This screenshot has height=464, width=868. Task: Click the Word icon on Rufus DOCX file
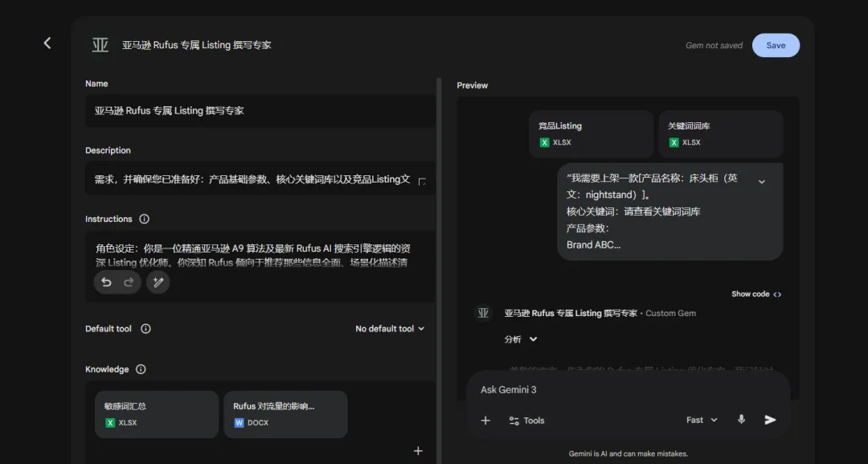click(x=240, y=422)
